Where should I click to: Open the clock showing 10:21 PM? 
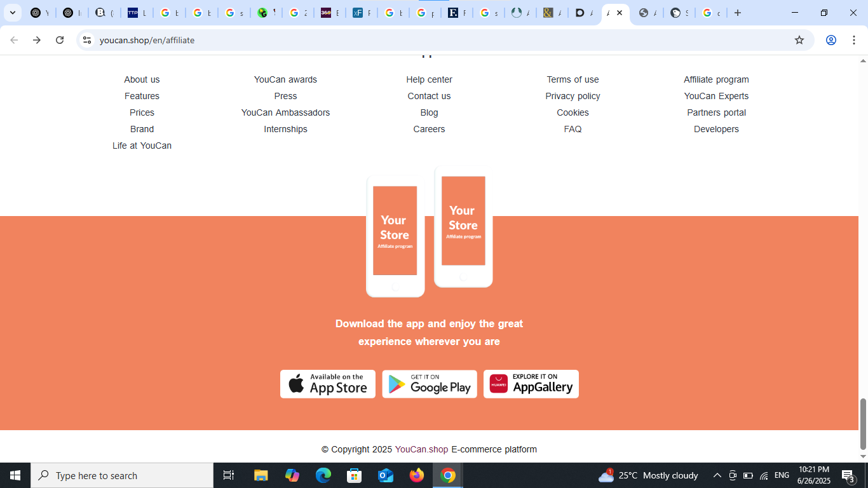point(813,475)
